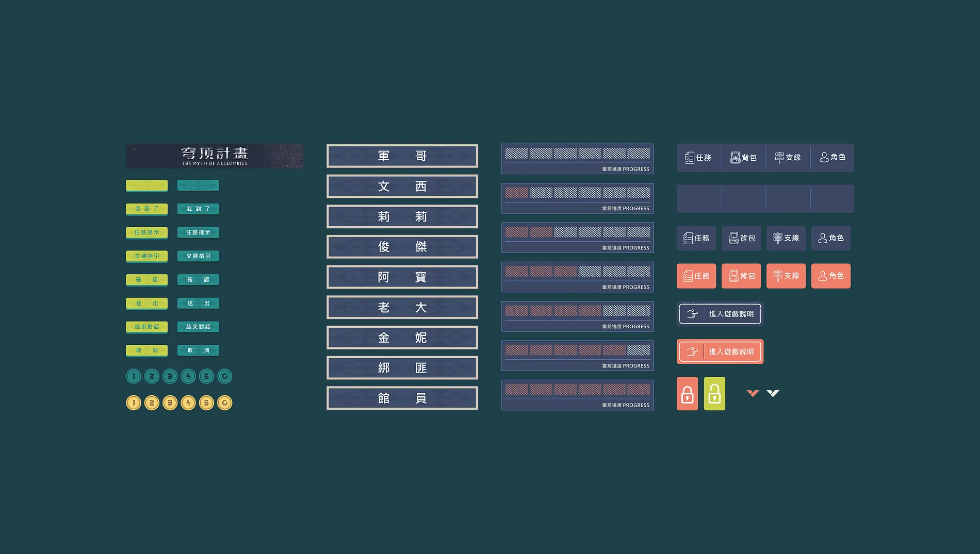Screen dimensions: 980x554
Task: Click the dark 支線 signpost icon button
Action: (x=786, y=238)
